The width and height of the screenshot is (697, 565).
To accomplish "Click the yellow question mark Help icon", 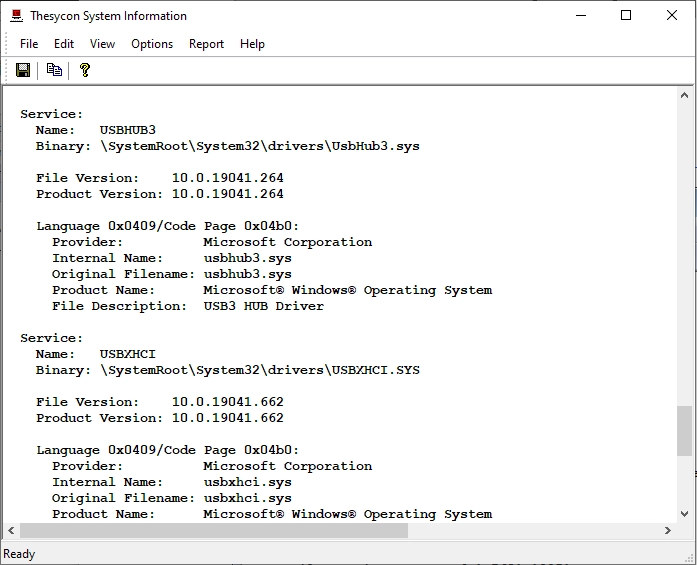I will point(85,70).
